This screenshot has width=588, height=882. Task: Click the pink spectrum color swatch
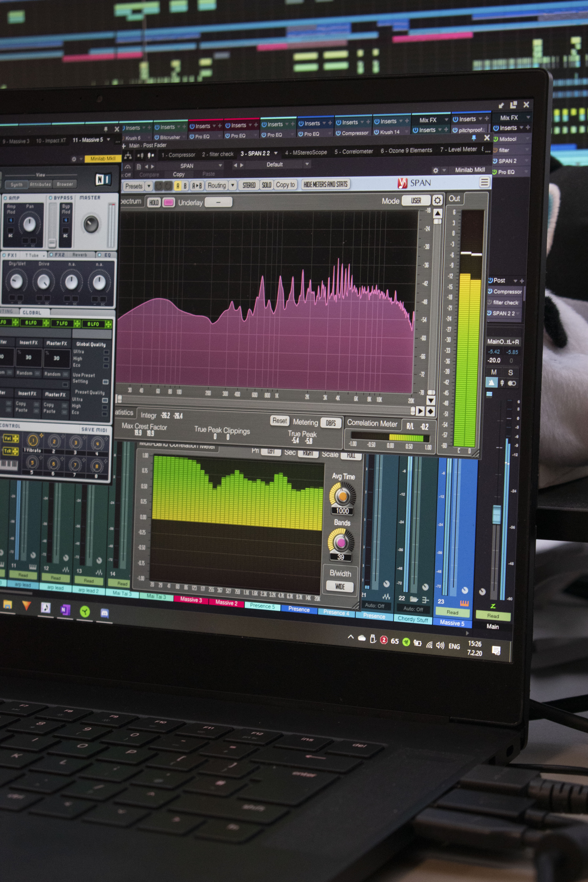169,203
